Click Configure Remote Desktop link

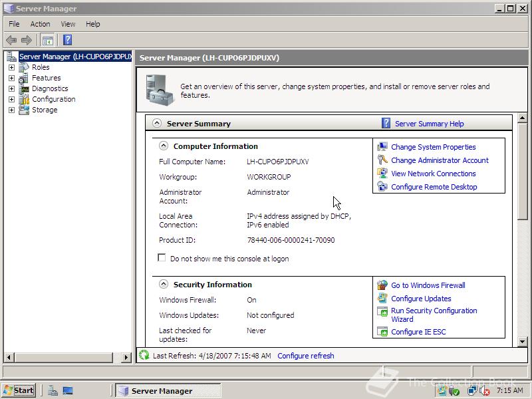click(x=434, y=187)
